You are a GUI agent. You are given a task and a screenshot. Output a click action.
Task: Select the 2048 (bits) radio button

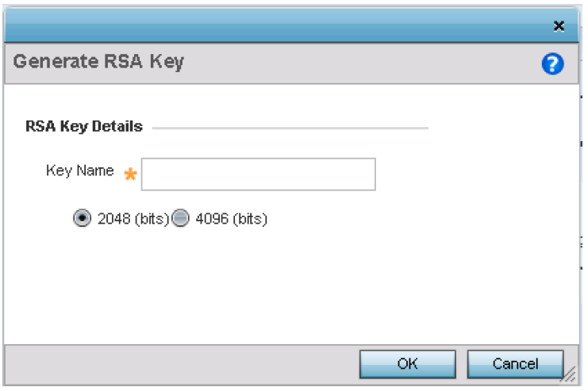[82, 218]
